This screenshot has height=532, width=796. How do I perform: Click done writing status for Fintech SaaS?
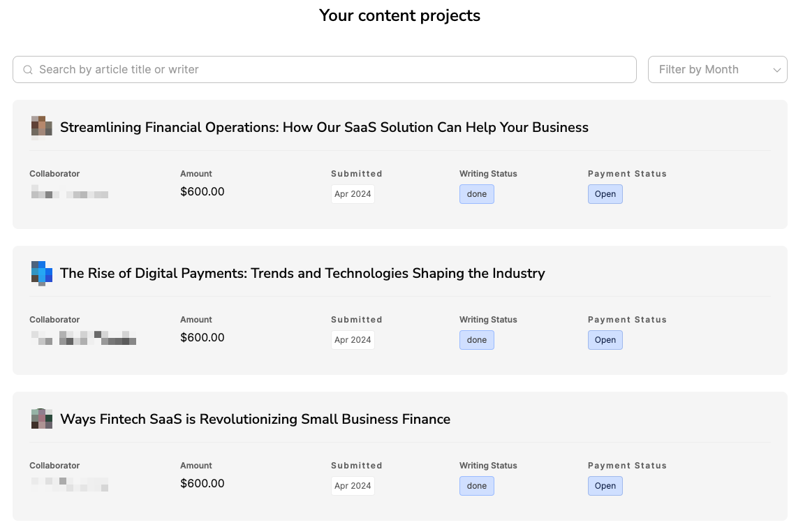coord(477,486)
